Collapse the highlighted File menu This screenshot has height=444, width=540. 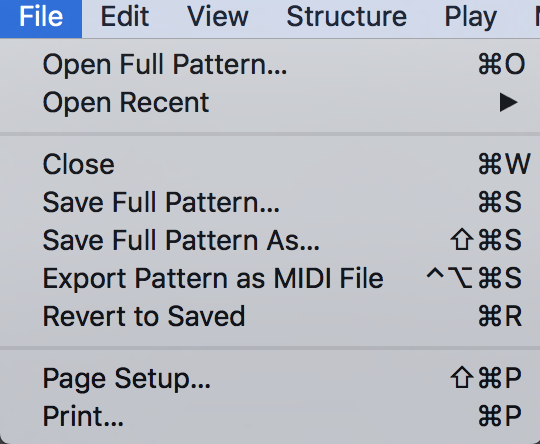coord(41,17)
